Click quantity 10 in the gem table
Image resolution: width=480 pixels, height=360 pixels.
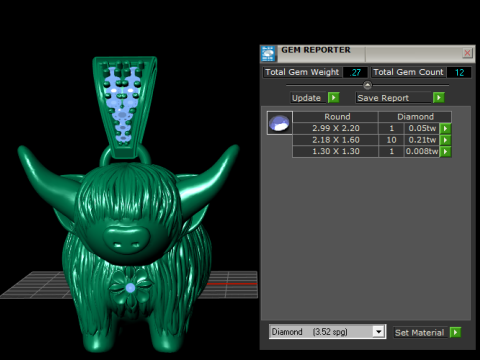(x=391, y=140)
